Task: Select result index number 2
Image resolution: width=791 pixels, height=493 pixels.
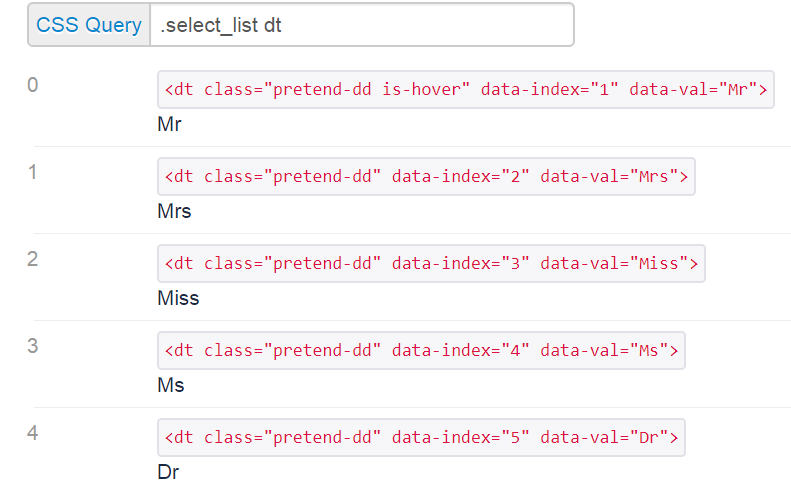Action: [x=33, y=260]
